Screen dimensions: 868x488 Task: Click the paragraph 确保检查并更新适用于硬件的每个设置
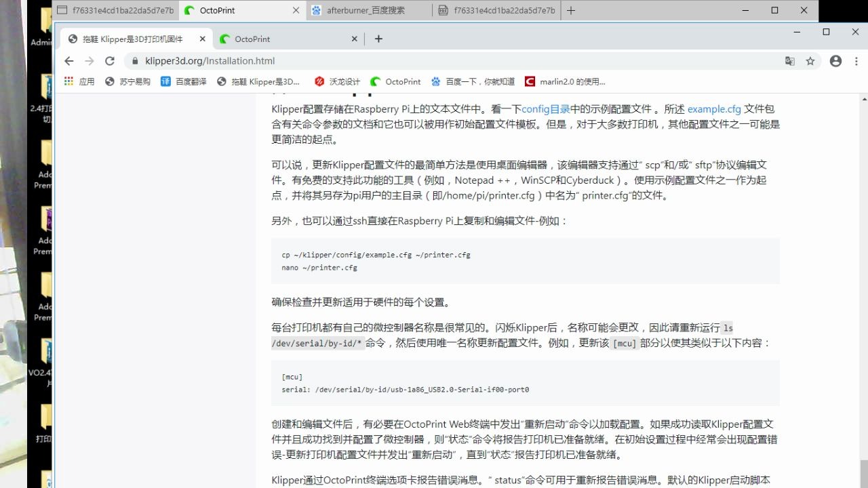tap(361, 302)
